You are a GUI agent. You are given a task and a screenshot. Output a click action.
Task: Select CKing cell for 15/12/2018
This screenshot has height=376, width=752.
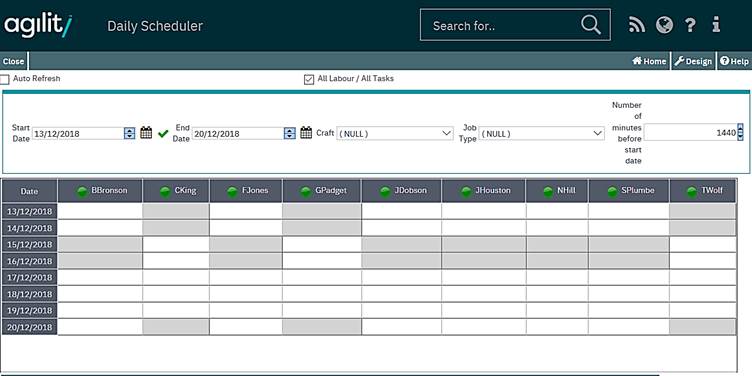tap(176, 245)
